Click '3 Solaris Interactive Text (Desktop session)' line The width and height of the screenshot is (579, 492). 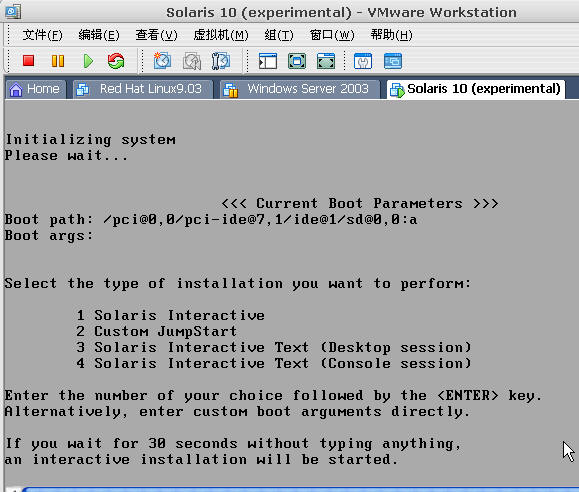[x=274, y=348]
